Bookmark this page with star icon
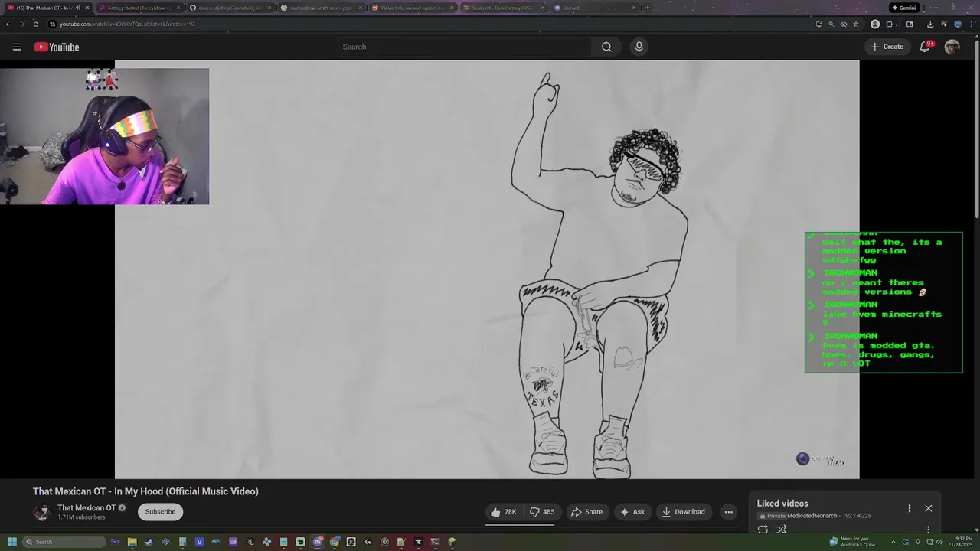This screenshot has height=551, width=980. point(856,24)
